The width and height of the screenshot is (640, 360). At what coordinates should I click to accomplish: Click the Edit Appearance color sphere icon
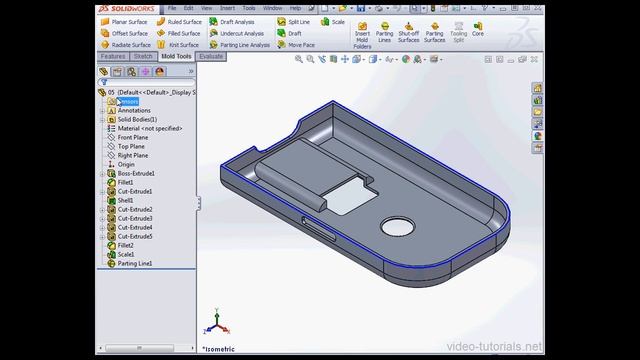[405, 59]
